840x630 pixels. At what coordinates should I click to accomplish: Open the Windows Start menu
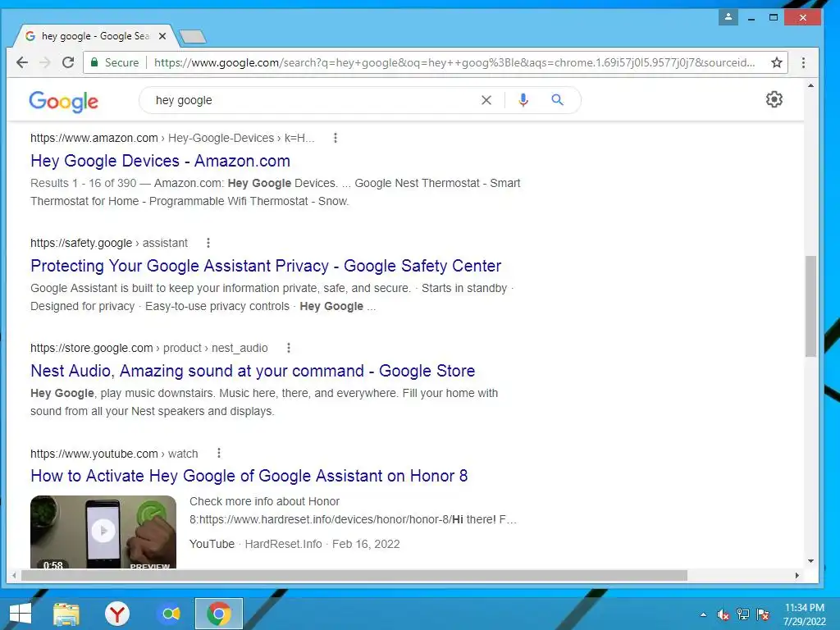(x=21, y=614)
